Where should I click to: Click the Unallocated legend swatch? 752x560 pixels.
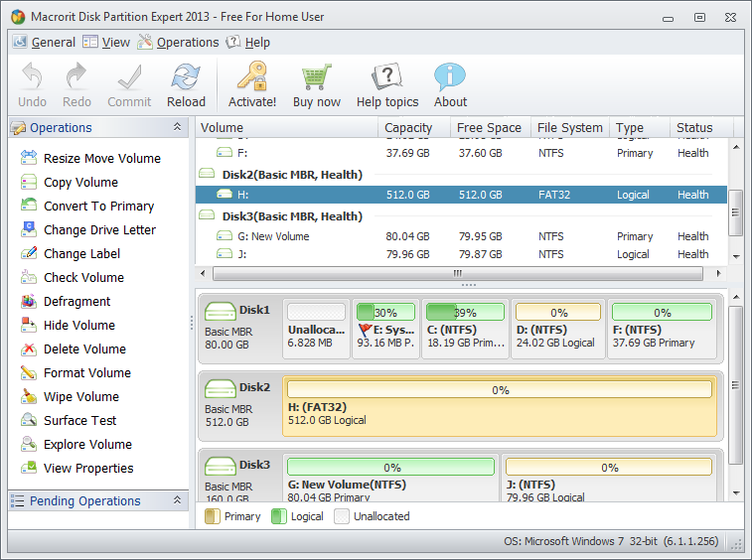point(342,516)
